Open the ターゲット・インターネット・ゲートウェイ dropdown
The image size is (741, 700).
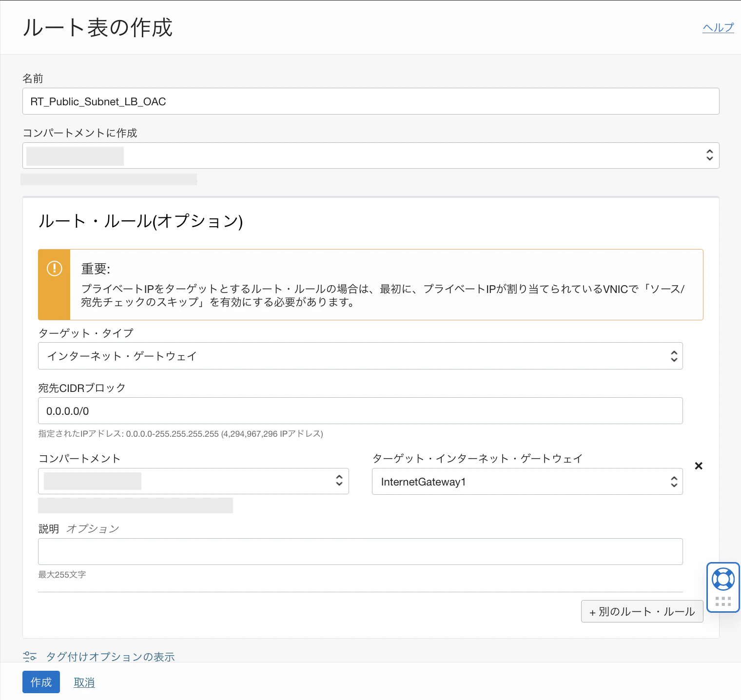527,482
